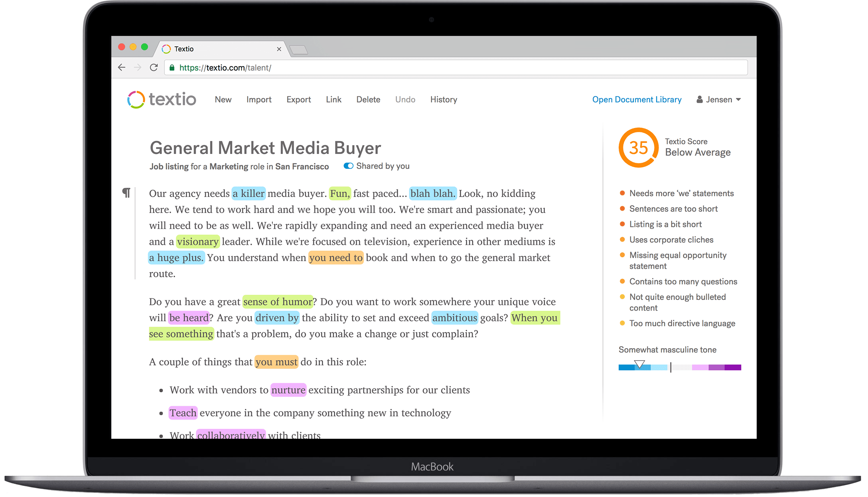Click the Delete button in toolbar
Viewport: 868px width, 497px height.
(368, 100)
